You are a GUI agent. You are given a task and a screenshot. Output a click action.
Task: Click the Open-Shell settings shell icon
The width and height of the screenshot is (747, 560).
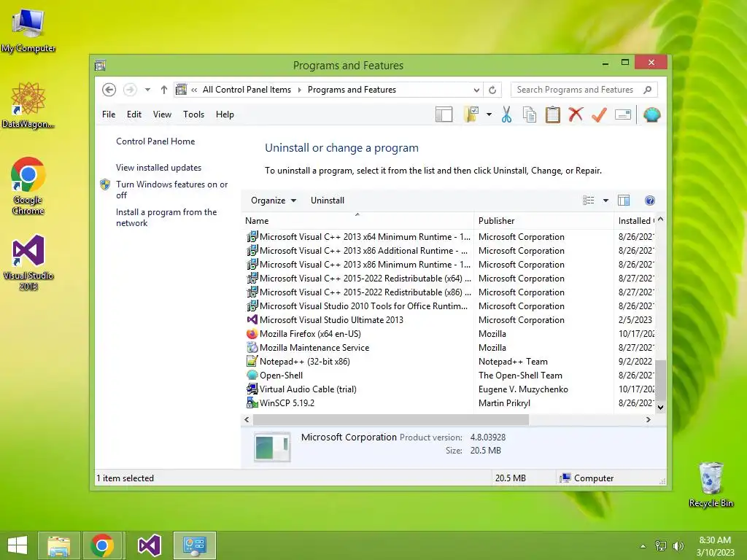[x=651, y=114]
